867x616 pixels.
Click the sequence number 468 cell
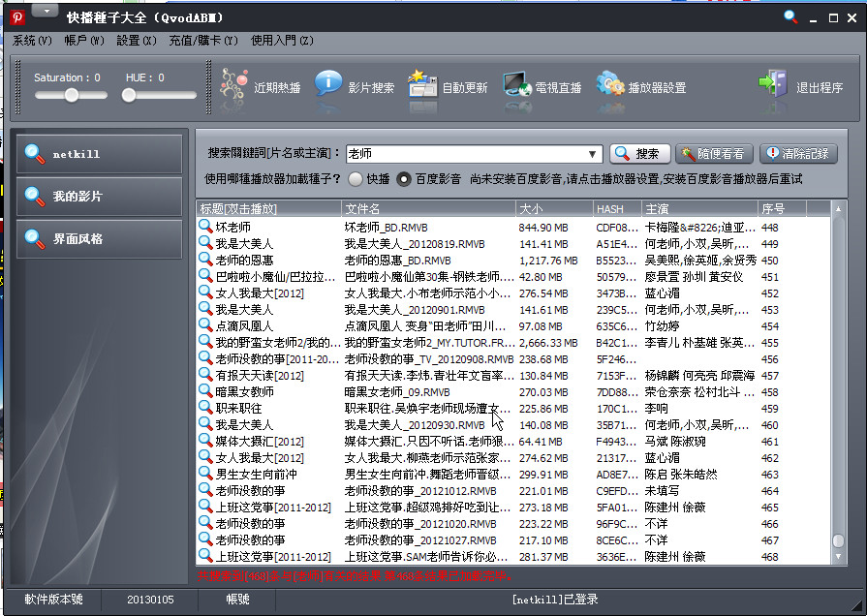[x=770, y=557]
